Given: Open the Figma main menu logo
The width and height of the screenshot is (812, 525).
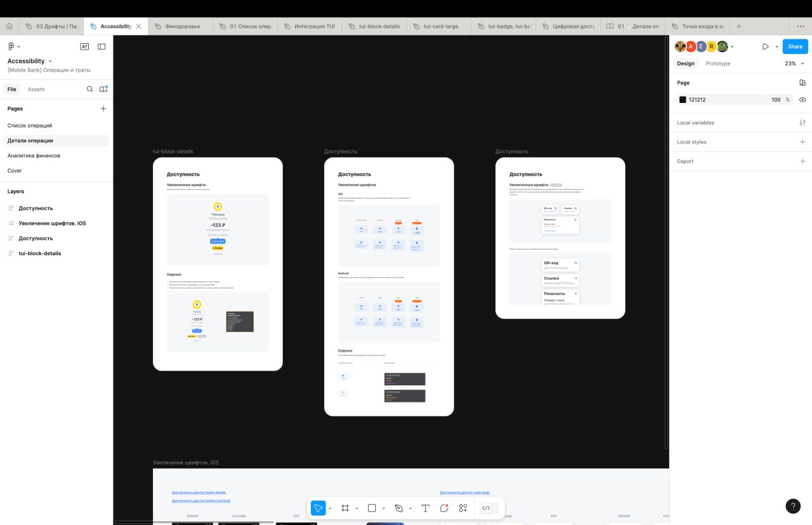Looking at the screenshot, I should [11, 46].
